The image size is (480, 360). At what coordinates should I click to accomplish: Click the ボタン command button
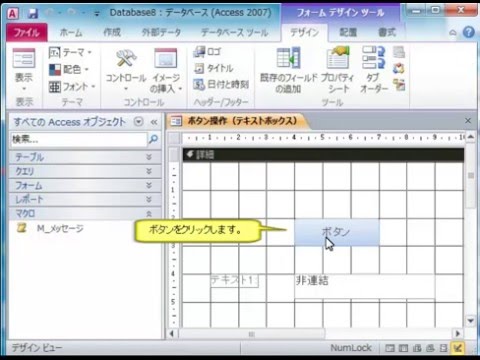pyautogui.click(x=337, y=232)
